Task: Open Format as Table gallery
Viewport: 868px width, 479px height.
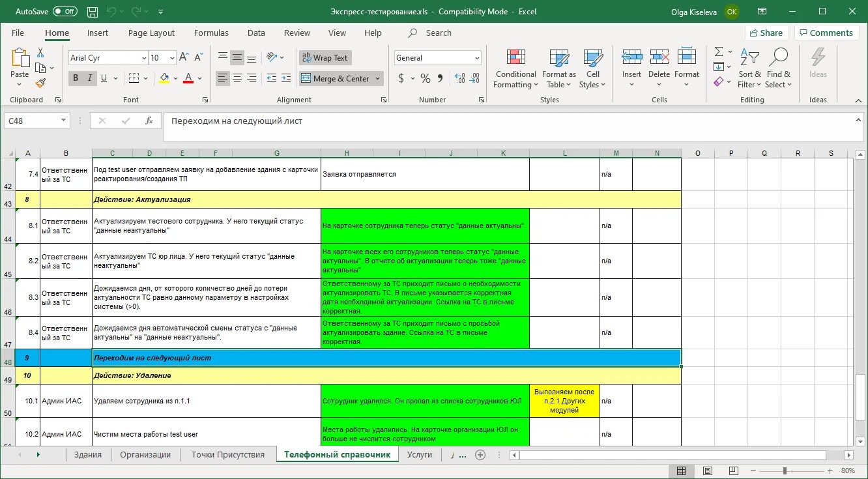Action: (x=559, y=68)
